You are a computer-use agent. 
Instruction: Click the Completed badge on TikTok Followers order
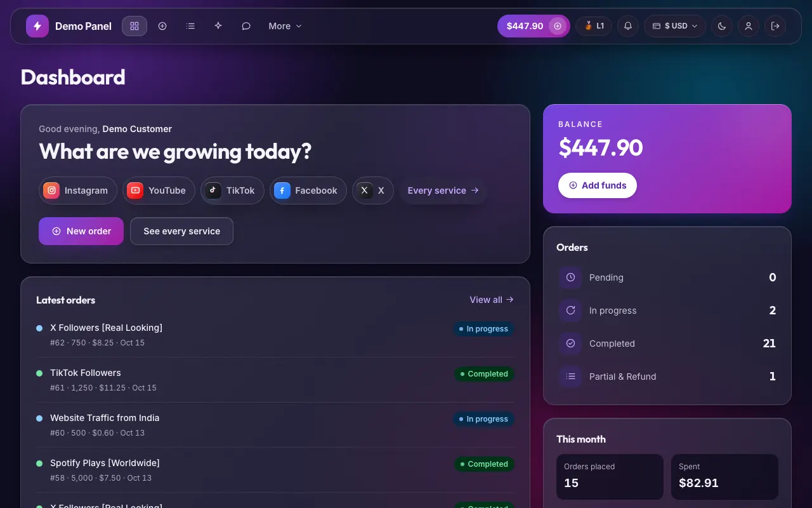click(484, 374)
